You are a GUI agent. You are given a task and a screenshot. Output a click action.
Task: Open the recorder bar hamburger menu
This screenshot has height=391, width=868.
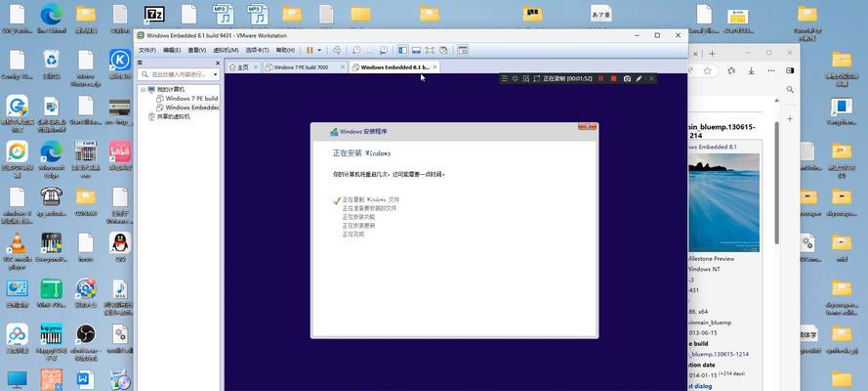coord(505,79)
